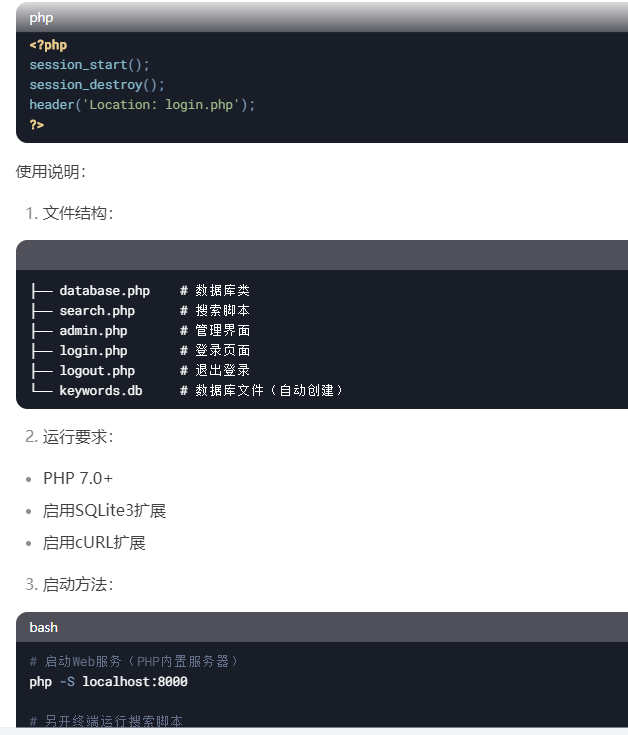Click the php code block header label
This screenshot has height=735, width=628.
coord(41,18)
